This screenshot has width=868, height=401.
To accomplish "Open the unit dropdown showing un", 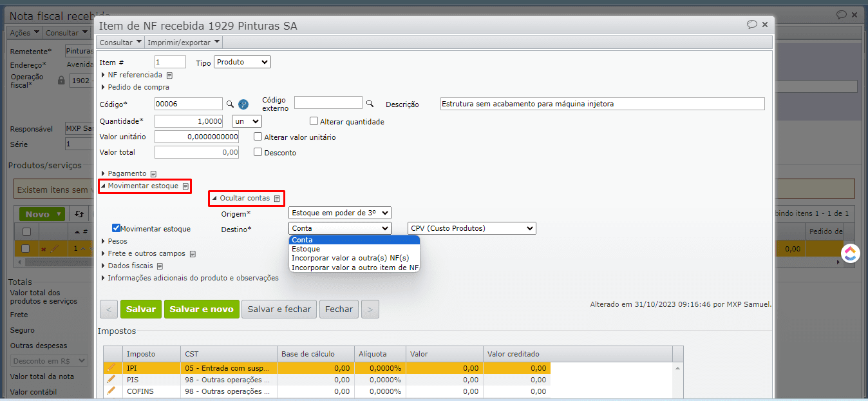I will [x=247, y=121].
